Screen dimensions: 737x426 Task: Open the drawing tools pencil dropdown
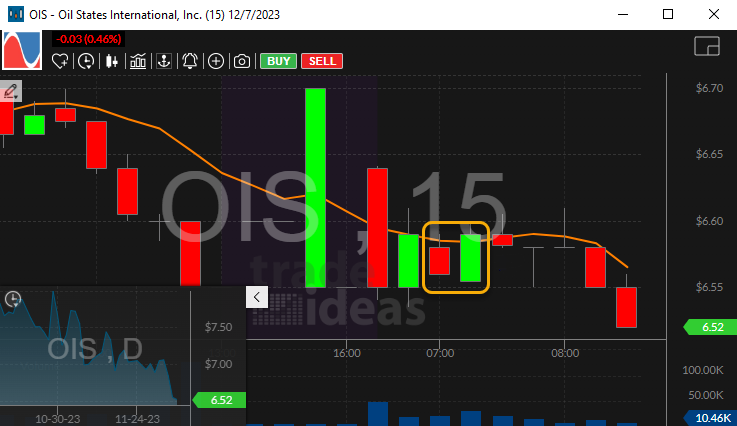[10, 91]
